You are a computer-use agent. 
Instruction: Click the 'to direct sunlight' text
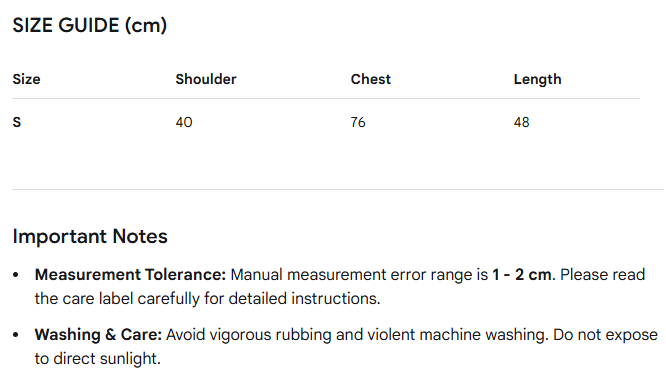(98, 359)
